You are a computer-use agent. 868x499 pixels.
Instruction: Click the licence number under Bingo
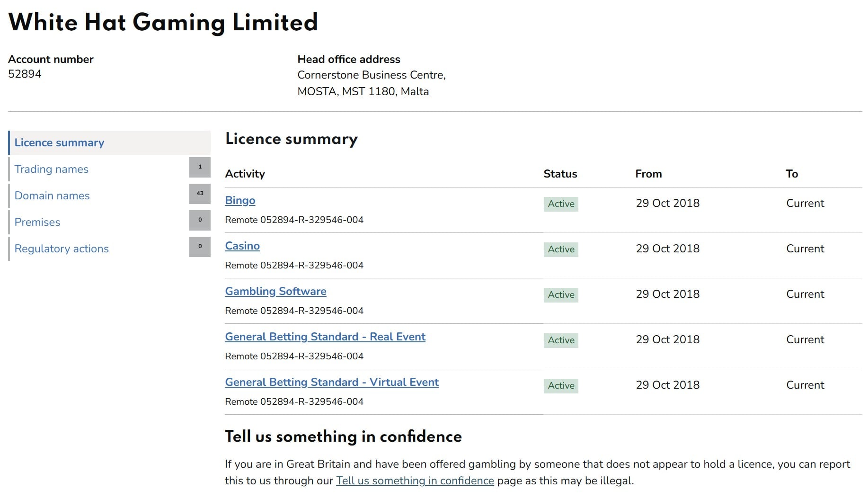(312, 220)
